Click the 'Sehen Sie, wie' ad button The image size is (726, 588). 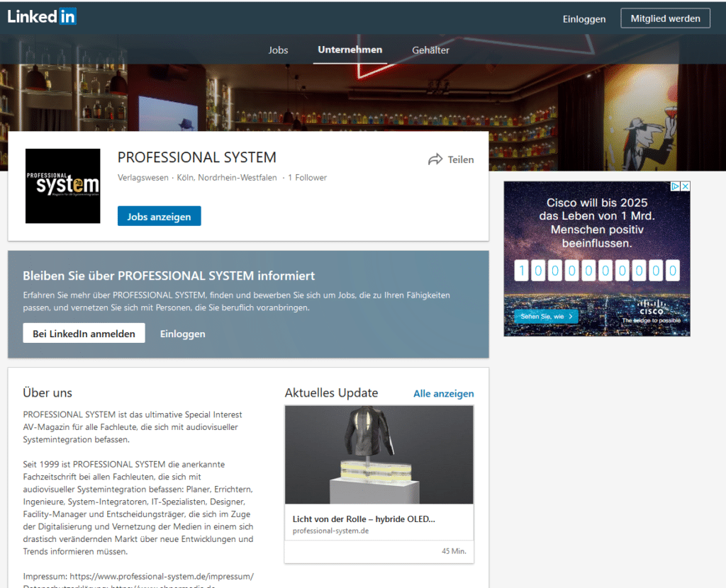click(x=546, y=317)
